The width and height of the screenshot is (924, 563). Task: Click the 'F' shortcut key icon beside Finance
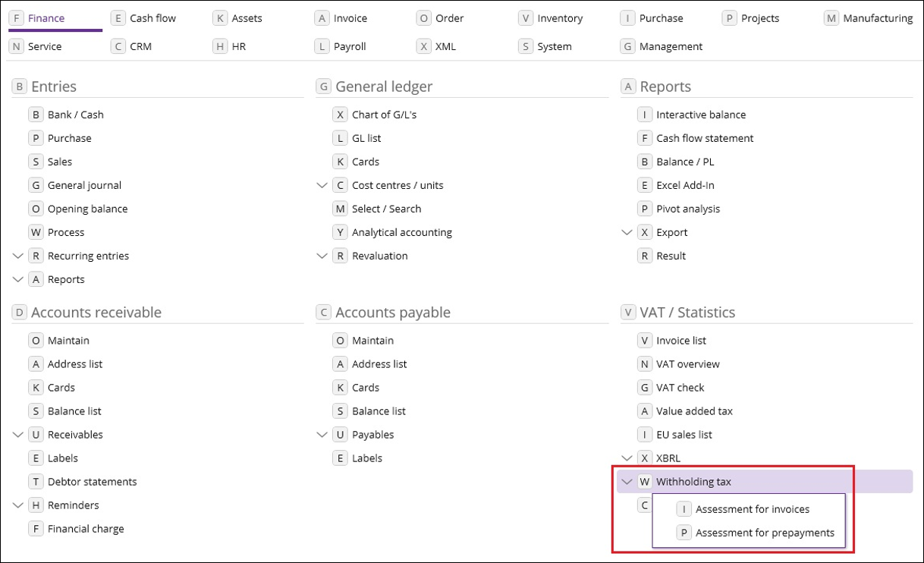[x=17, y=18]
